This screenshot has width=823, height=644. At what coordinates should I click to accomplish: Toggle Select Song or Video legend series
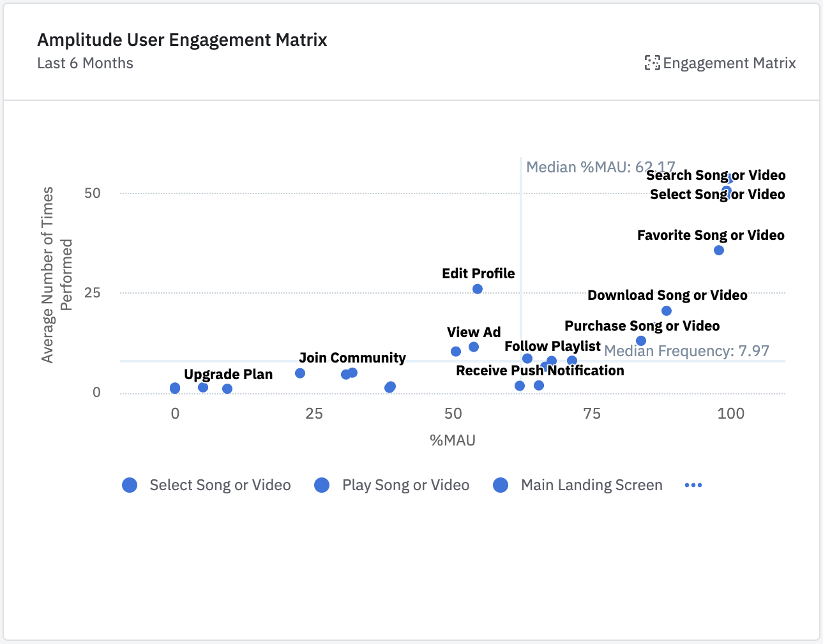pyautogui.click(x=220, y=485)
